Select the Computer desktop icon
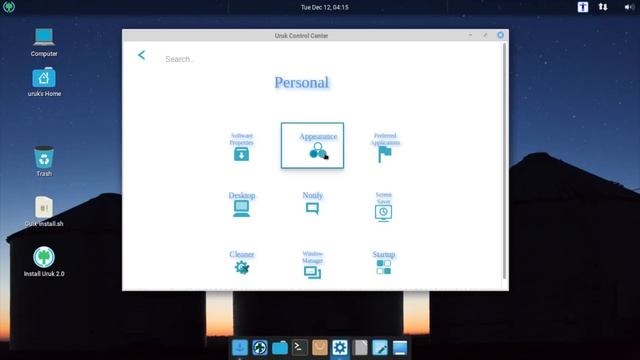The image size is (640, 360). pos(44,42)
